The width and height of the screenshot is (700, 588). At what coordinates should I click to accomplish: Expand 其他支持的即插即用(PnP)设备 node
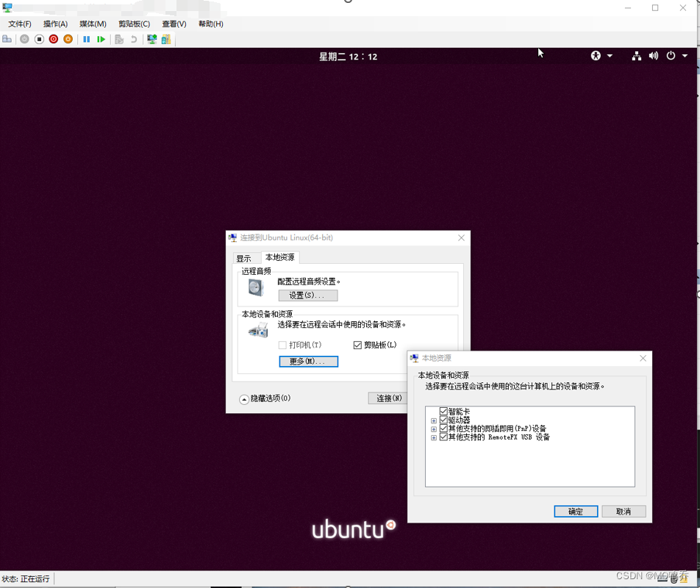(434, 429)
